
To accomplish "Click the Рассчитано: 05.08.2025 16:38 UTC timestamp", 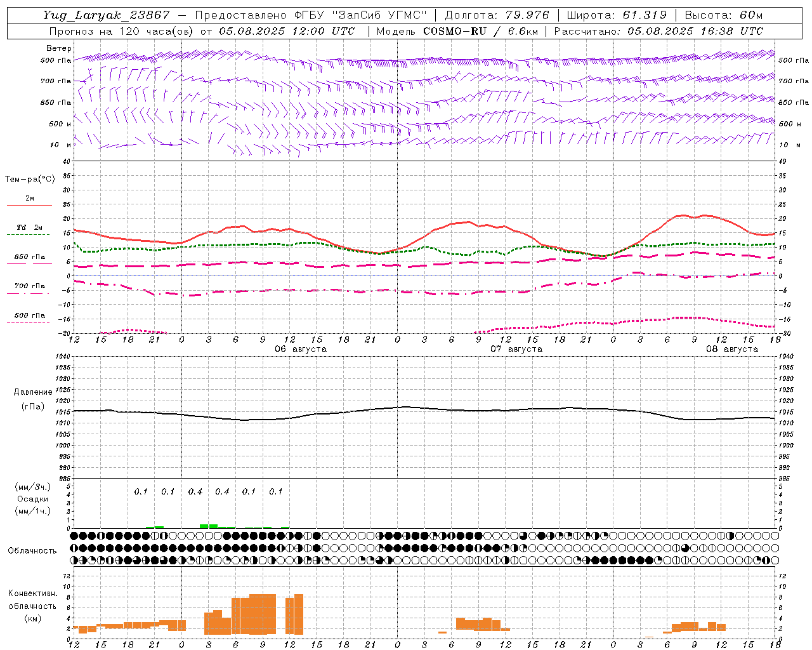I will pyautogui.click(x=658, y=31).
